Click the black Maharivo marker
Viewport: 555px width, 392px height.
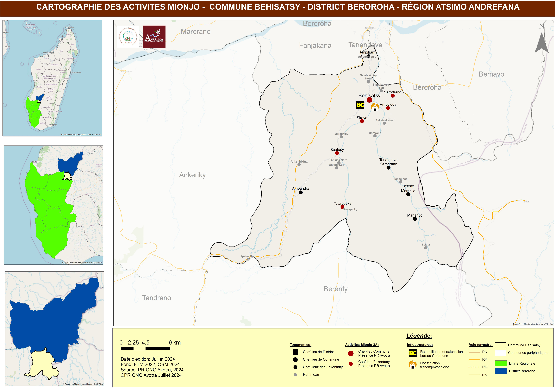click(415, 219)
